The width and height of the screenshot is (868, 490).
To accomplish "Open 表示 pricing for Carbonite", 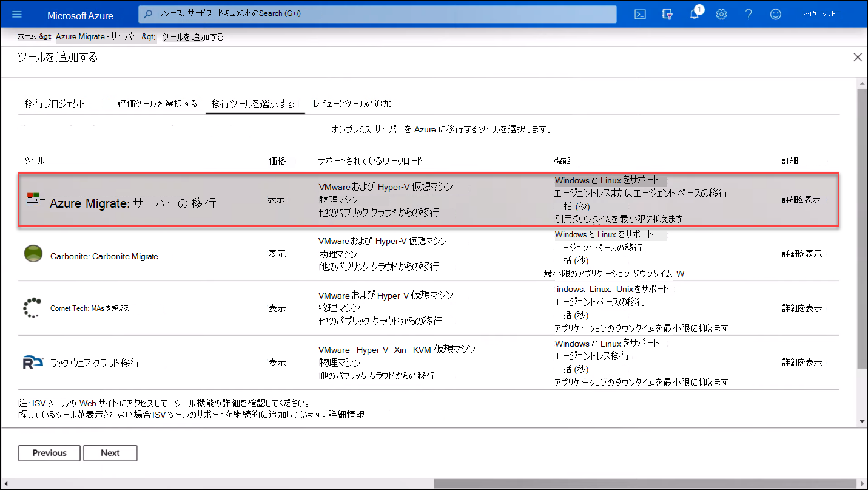I will point(277,254).
